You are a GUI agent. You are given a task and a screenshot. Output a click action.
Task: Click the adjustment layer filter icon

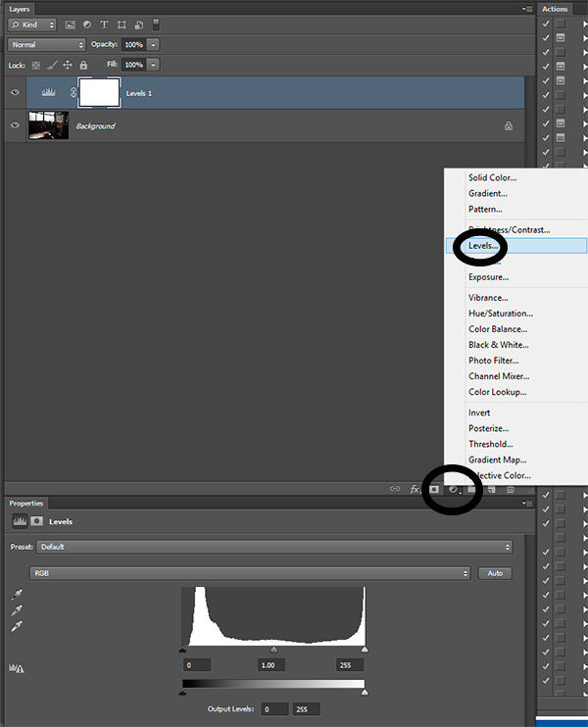(x=86, y=24)
